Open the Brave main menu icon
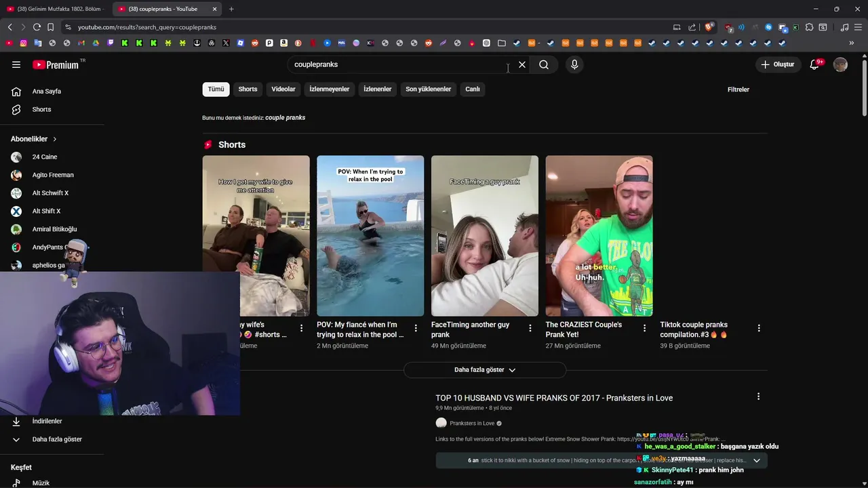The image size is (868, 488). (x=858, y=27)
